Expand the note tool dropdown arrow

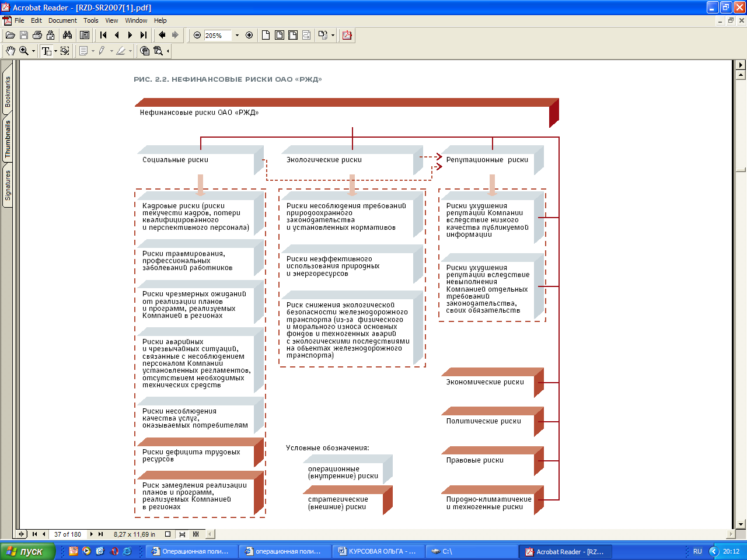coord(93,51)
